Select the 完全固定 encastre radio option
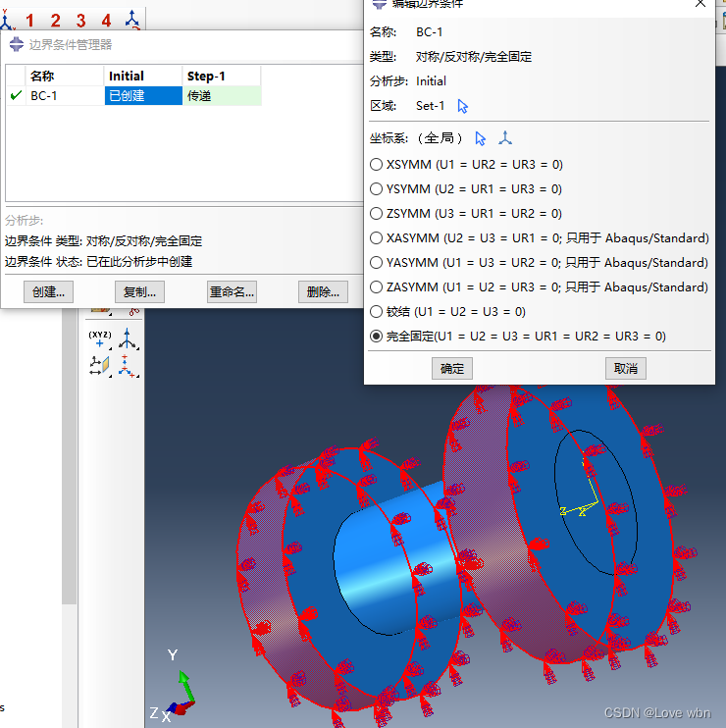The height and width of the screenshot is (728, 726). click(377, 337)
